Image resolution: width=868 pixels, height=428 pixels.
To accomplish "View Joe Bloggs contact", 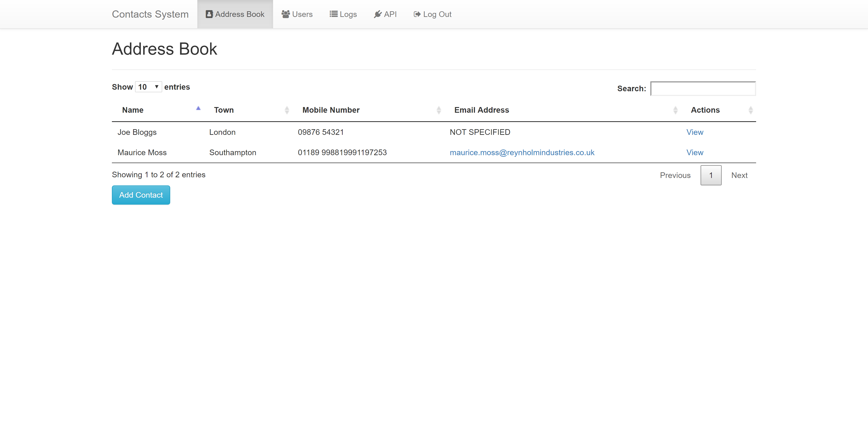I will click(695, 132).
